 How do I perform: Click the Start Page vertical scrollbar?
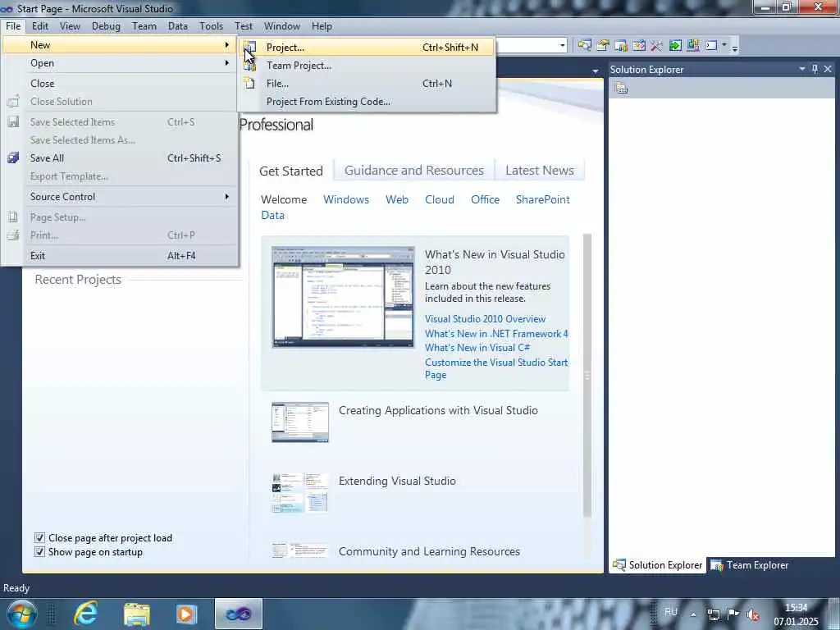pos(587,376)
